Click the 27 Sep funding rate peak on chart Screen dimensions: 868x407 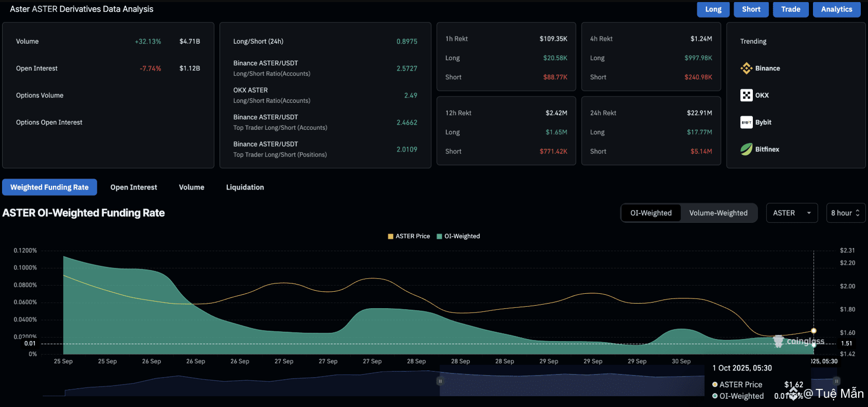click(375, 309)
